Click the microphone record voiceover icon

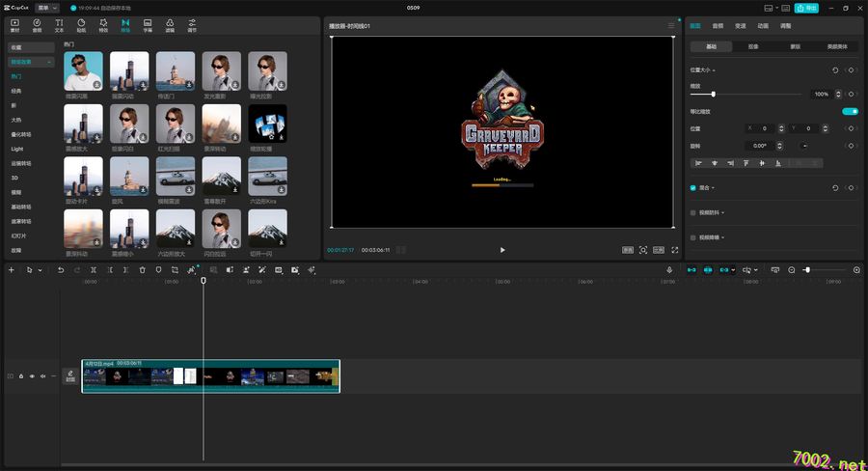click(x=669, y=270)
